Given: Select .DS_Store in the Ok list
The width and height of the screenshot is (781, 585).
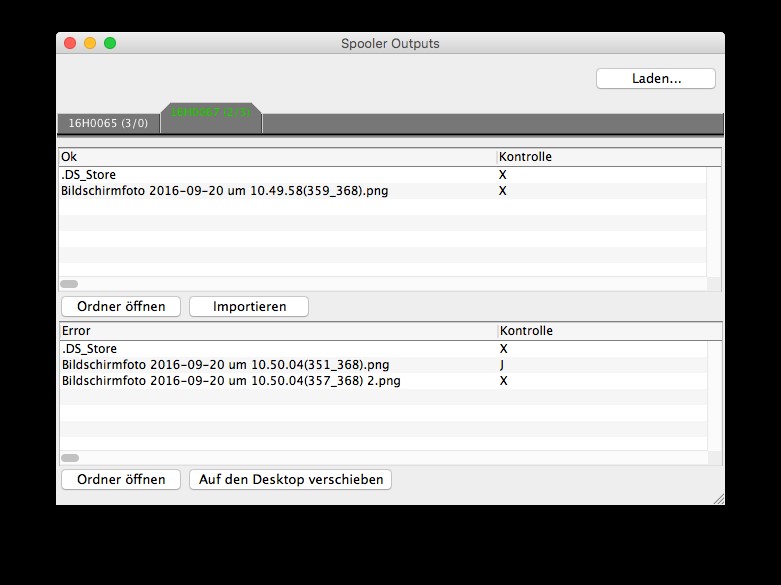Looking at the screenshot, I should tap(89, 175).
